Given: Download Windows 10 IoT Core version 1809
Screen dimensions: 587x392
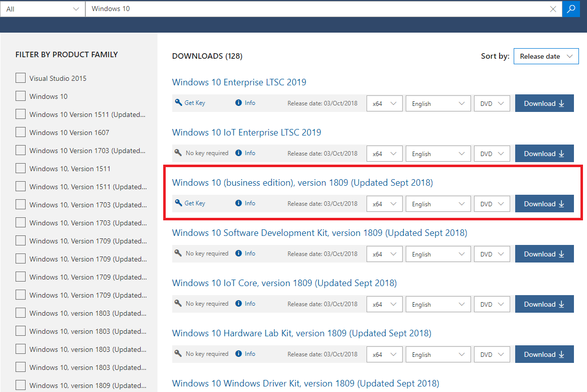Looking at the screenshot, I should (544, 304).
